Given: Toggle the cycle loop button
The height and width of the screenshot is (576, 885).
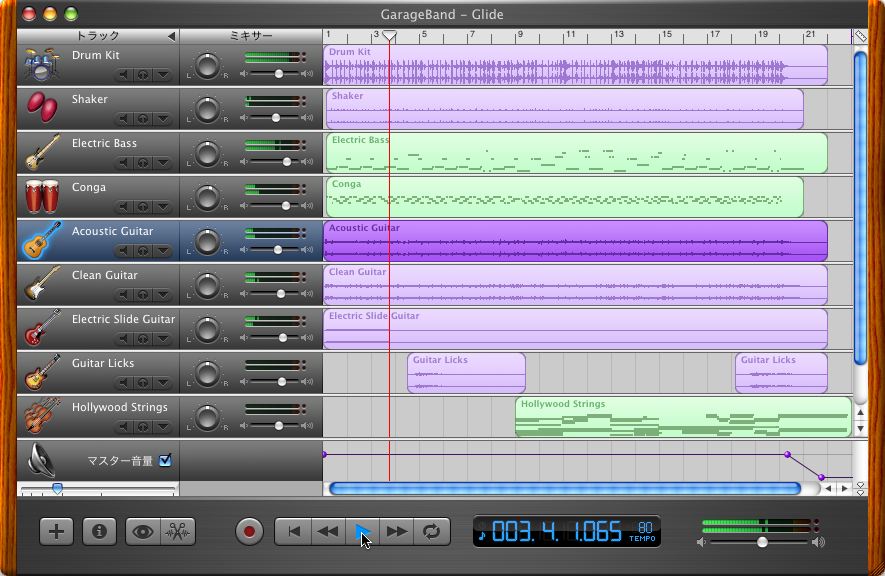Looking at the screenshot, I should (431, 531).
